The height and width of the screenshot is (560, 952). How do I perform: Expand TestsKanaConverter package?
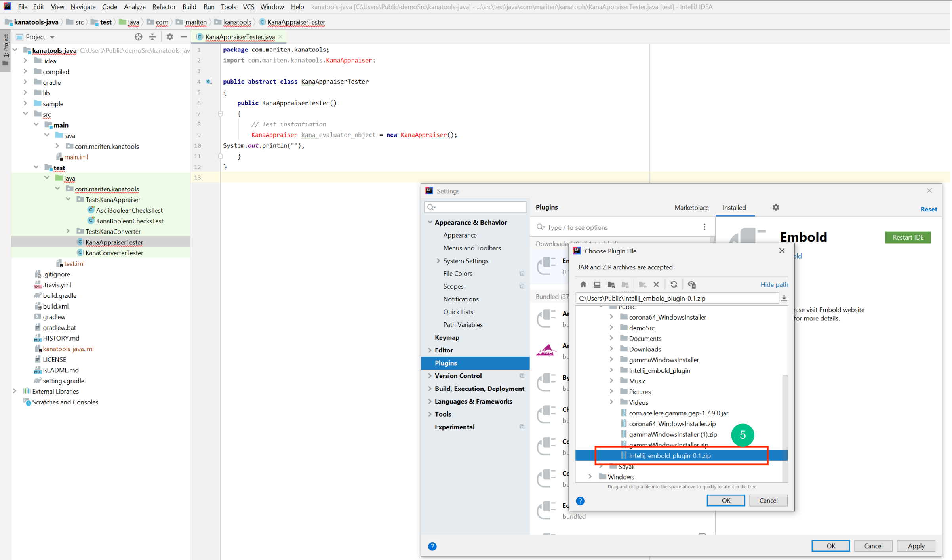(x=68, y=231)
